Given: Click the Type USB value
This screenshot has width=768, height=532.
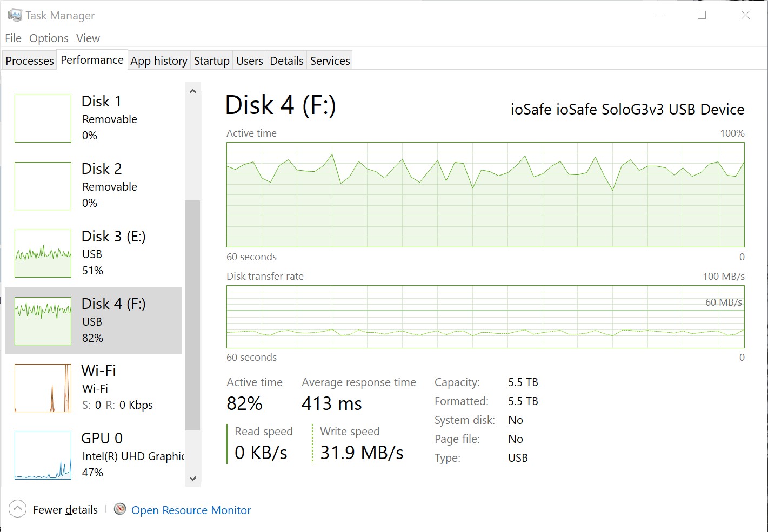Looking at the screenshot, I should click(518, 458).
